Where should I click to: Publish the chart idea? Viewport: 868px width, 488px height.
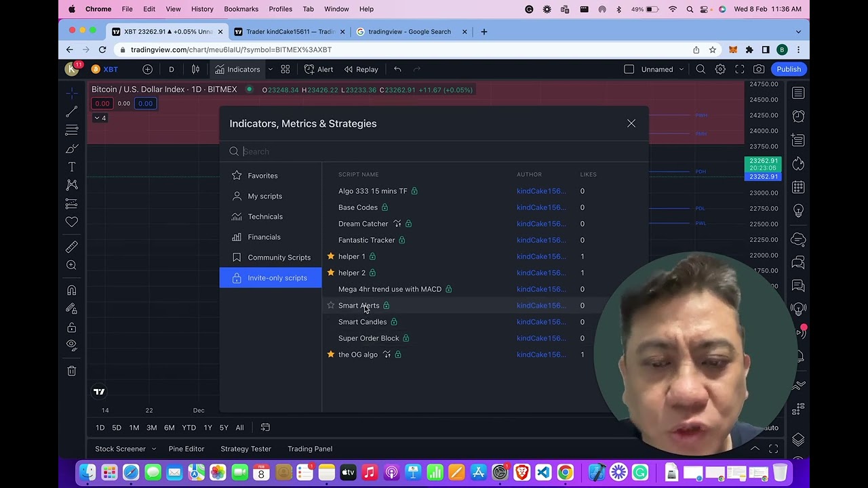point(789,69)
